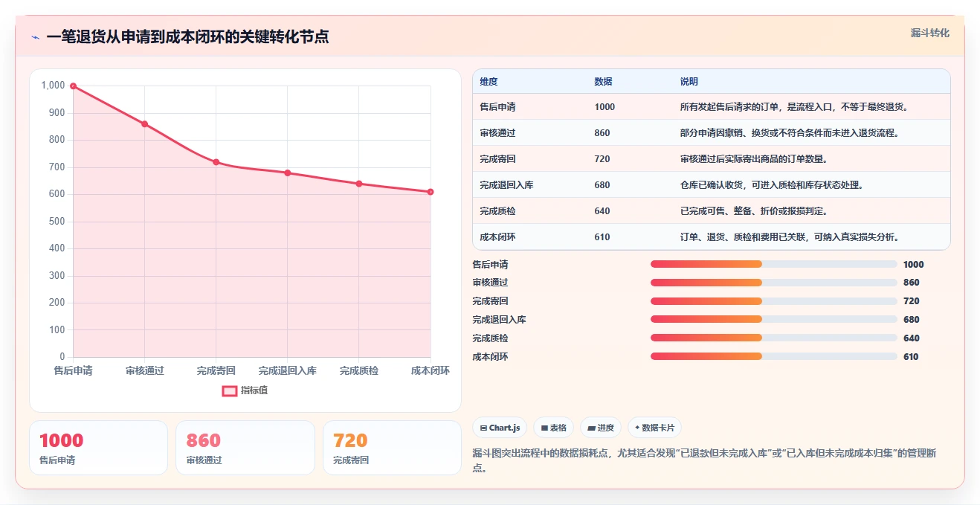The image size is (980, 505).
Task: Click the 成本闭环 x-axis label
Action: (431, 370)
